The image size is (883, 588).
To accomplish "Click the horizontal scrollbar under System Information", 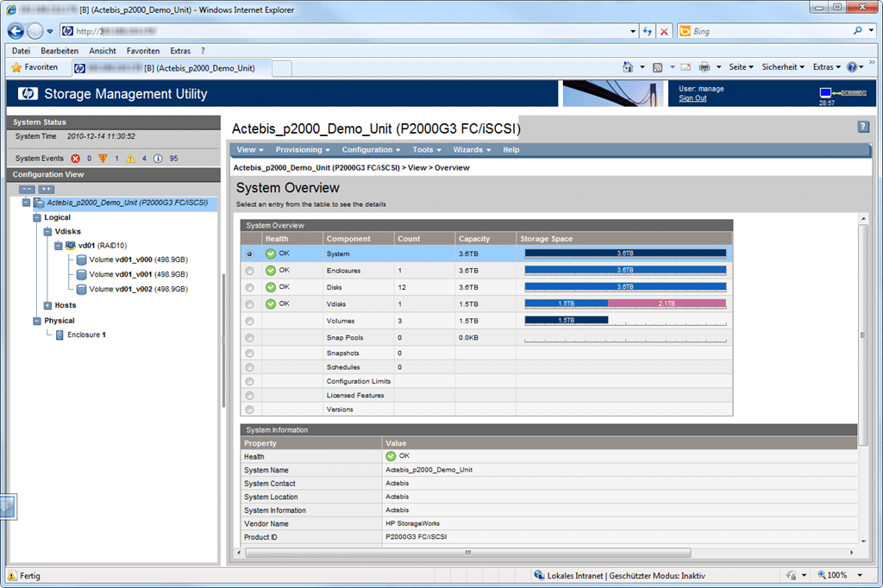I will pos(468,553).
